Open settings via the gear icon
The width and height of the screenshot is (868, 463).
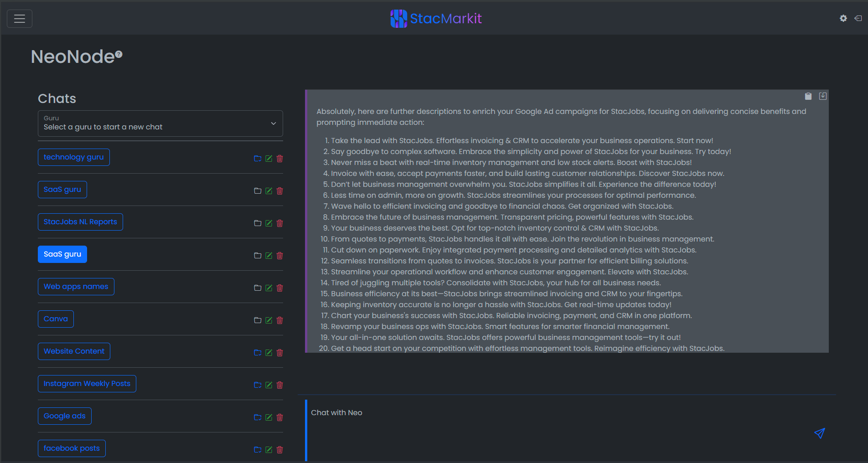click(843, 18)
